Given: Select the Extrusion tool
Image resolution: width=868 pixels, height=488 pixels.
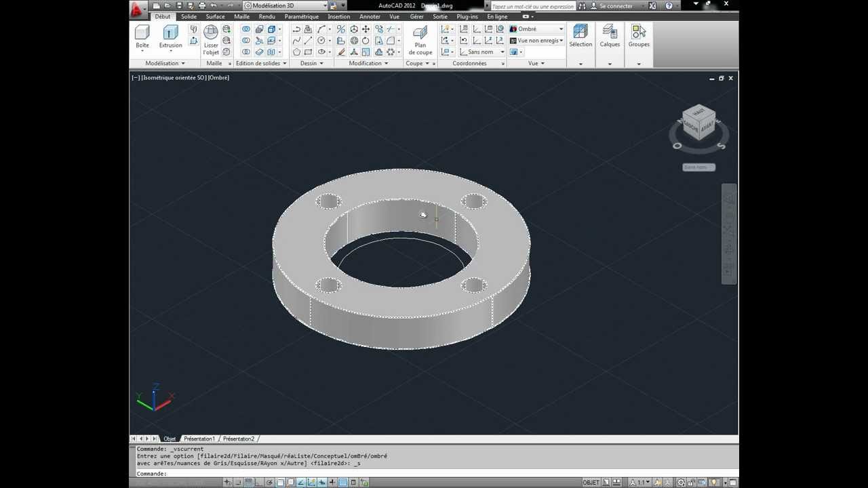Looking at the screenshot, I should 170,37.
